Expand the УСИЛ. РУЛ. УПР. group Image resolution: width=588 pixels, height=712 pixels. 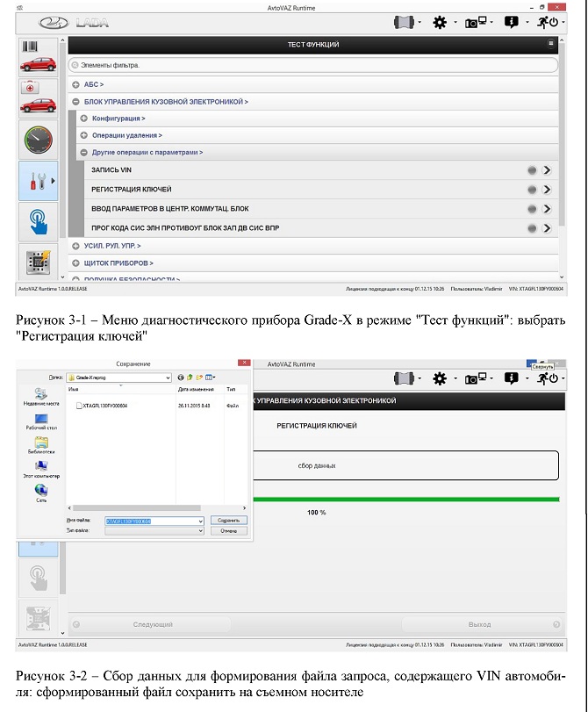75,246
